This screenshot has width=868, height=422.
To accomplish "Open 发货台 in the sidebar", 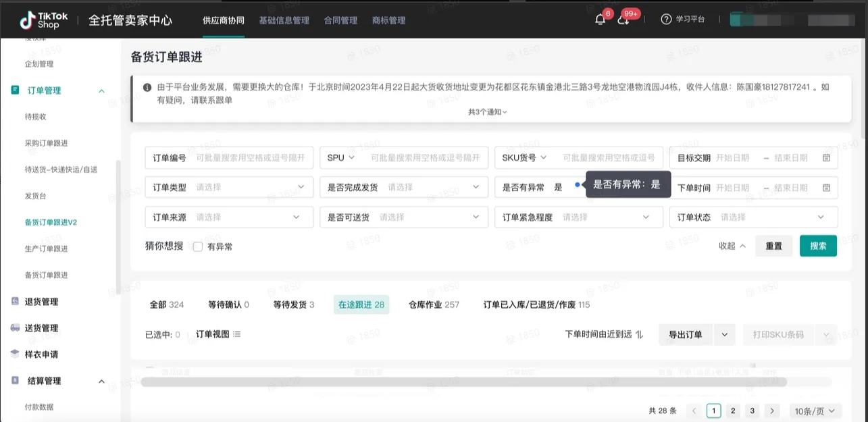I will coord(36,196).
